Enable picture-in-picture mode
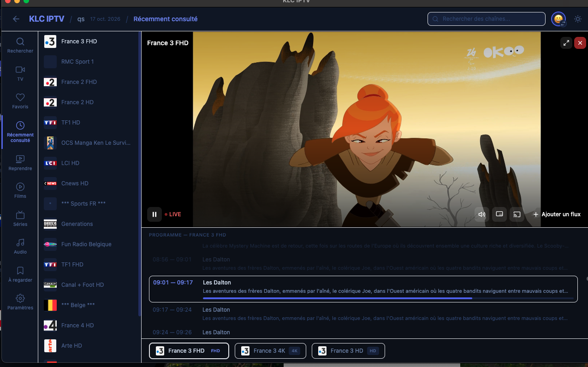The width and height of the screenshot is (588, 367). click(x=499, y=214)
